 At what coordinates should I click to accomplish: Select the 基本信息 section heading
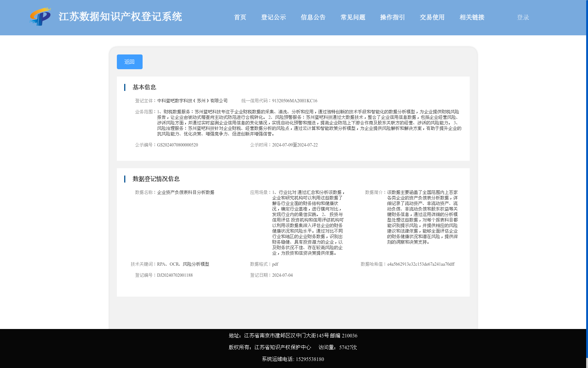[x=144, y=87]
